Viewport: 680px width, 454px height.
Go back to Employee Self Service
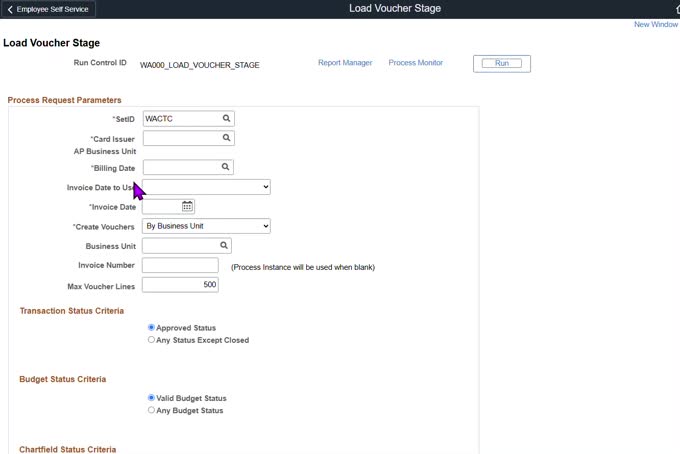[48, 9]
